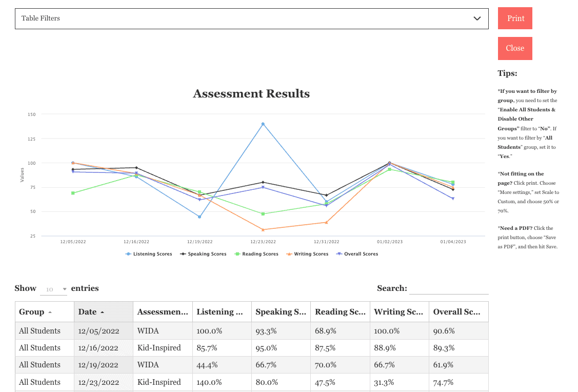
Task: Click the blue Listening Scores color swatch
Action: pyautogui.click(x=128, y=253)
